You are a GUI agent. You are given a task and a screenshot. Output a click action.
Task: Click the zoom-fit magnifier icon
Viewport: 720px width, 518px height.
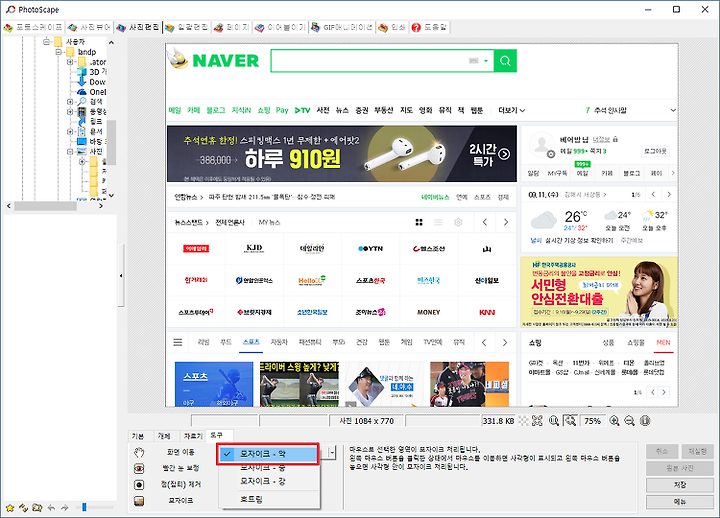pyautogui.click(x=570, y=421)
